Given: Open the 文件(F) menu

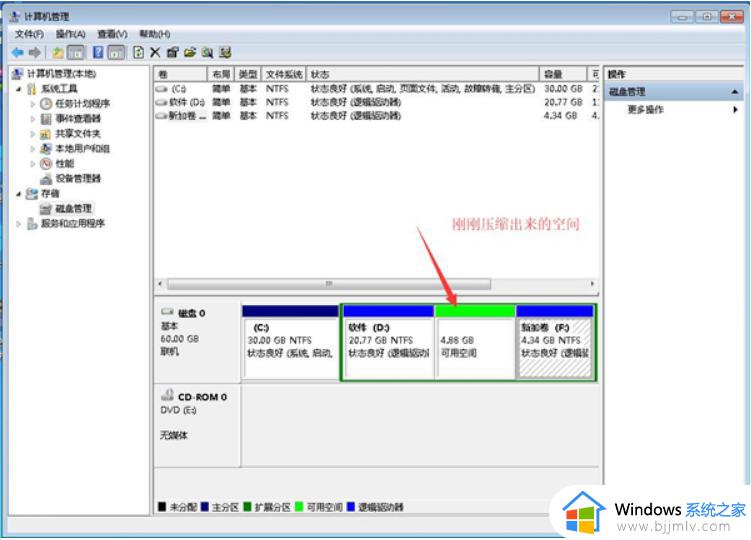Looking at the screenshot, I should pos(29,34).
